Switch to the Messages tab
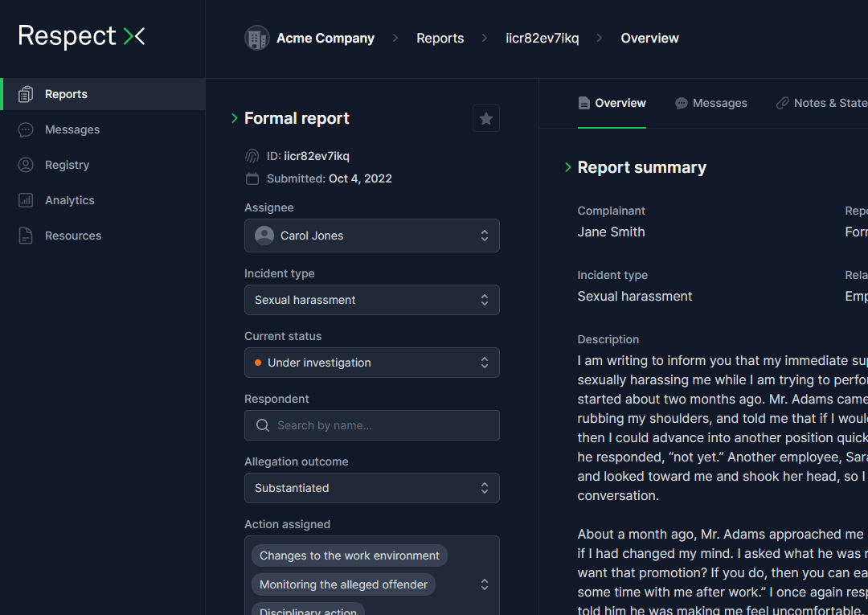Image resolution: width=868 pixels, height=615 pixels. tap(710, 103)
